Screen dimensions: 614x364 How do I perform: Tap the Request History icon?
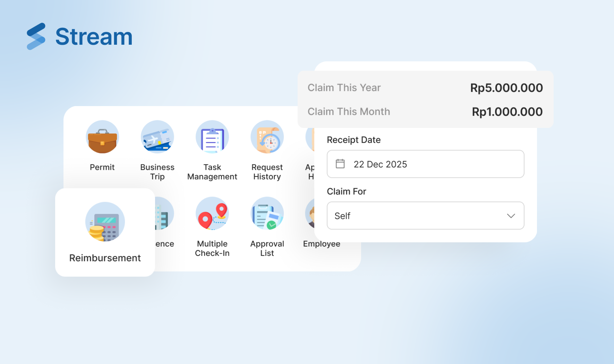267,137
